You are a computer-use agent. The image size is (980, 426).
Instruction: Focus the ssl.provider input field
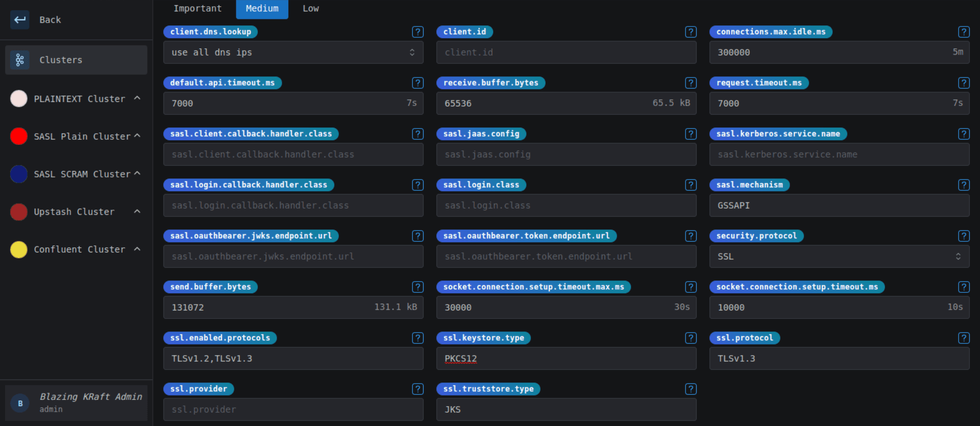coord(293,409)
